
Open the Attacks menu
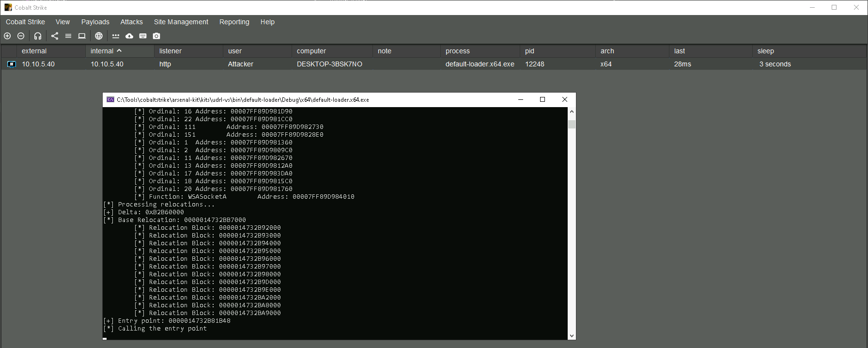[131, 22]
